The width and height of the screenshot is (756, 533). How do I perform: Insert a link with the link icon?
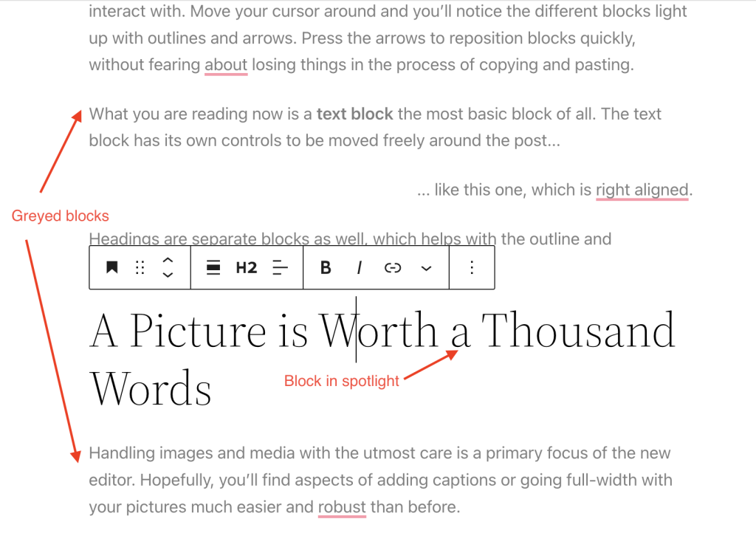[x=393, y=267]
